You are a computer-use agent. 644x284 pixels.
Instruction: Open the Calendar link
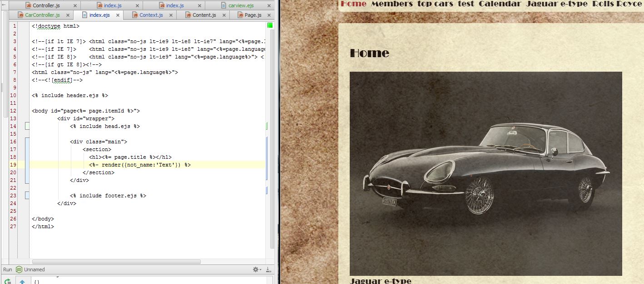[500, 4]
